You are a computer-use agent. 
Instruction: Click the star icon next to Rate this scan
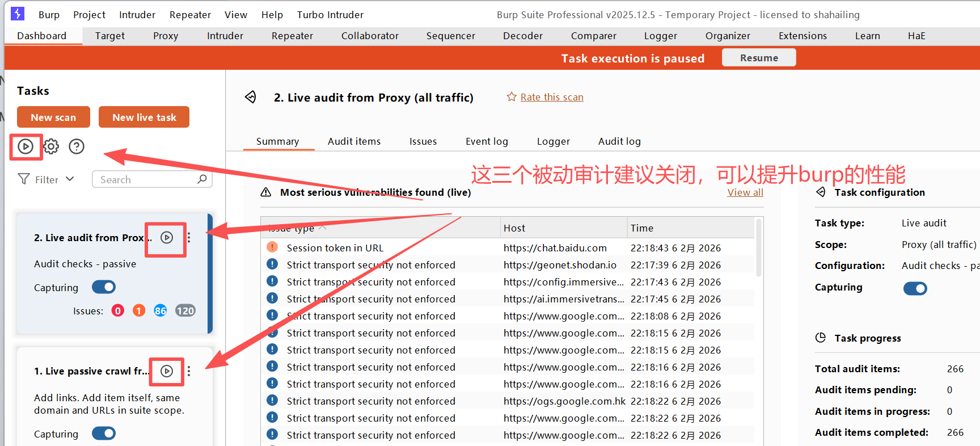click(x=512, y=97)
